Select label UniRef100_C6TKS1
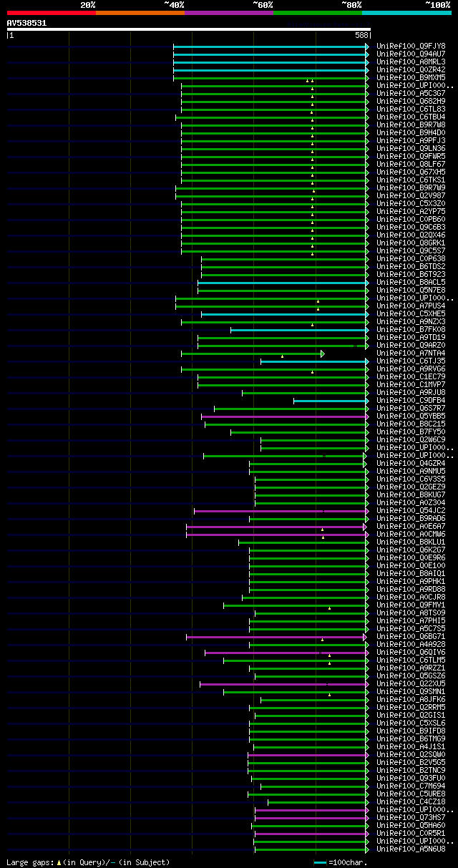 pos(411,180)
